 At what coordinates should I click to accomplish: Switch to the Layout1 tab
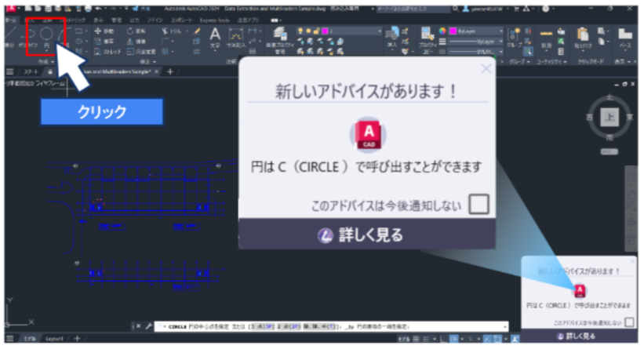pos(54,339)
